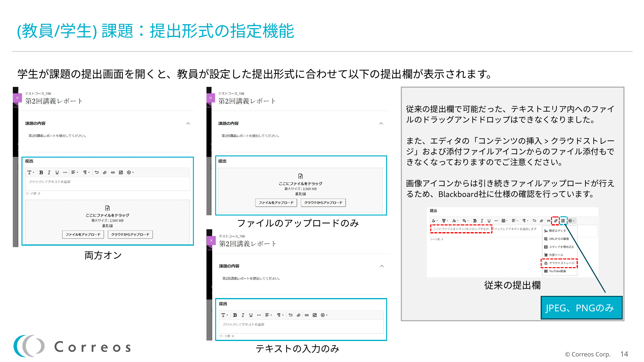Open text color fill dropdown in 従来の提出欄 toolbar

click(x=466, y=221)
